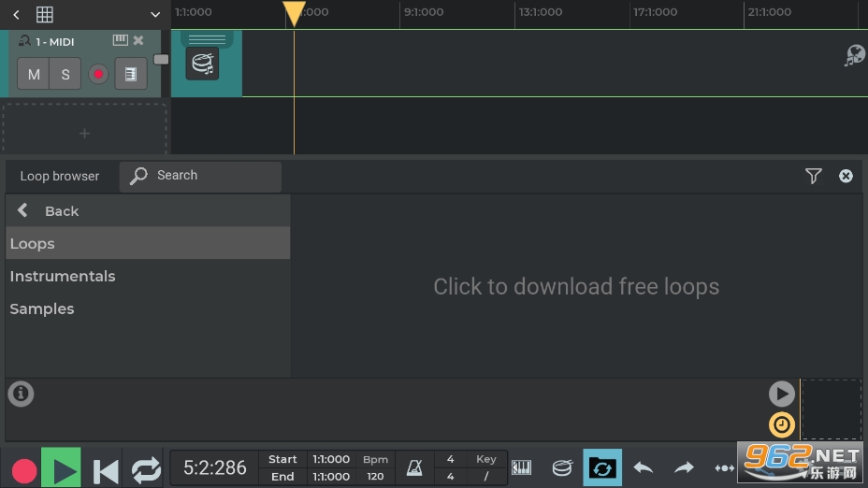The width and height of the screenshot is (868, 488).
Task: Mute the 1 - MIDI track
Action: coord(34,75)
